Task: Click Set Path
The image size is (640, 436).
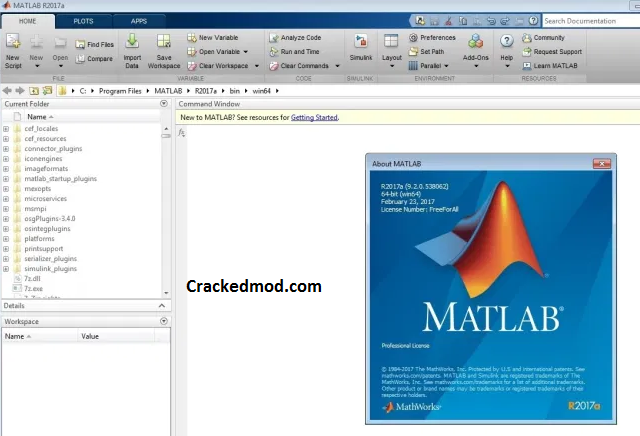Action: point(427,52)
